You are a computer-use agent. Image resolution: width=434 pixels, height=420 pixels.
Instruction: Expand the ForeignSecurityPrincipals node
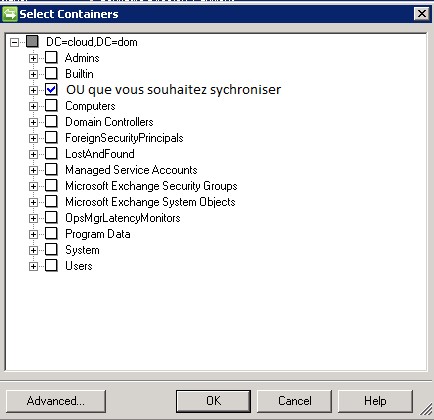point(33,138)
